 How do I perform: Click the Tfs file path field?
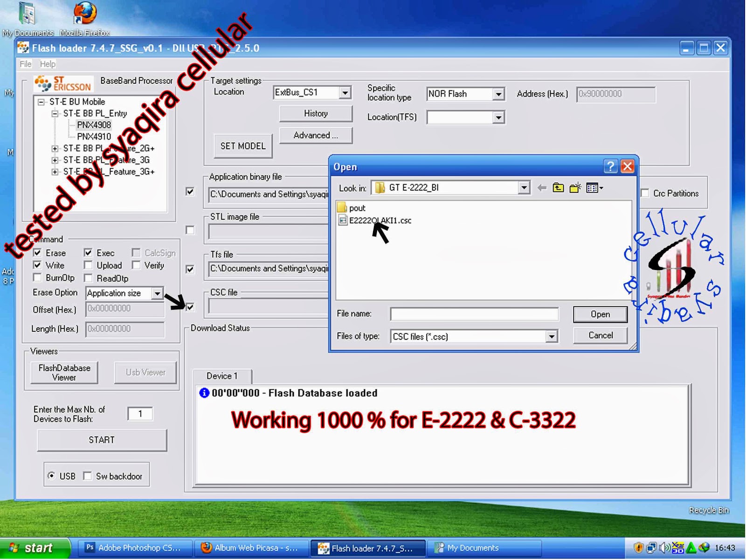269,269
